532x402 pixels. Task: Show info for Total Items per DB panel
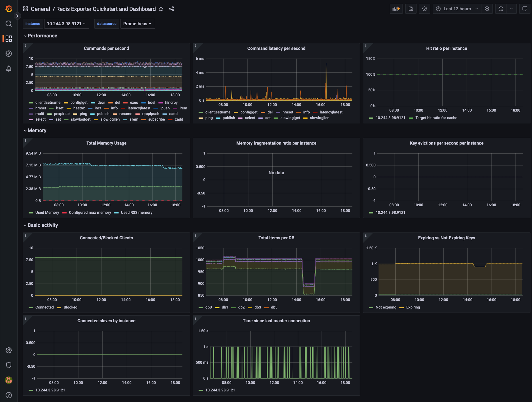tap(195, 236)
